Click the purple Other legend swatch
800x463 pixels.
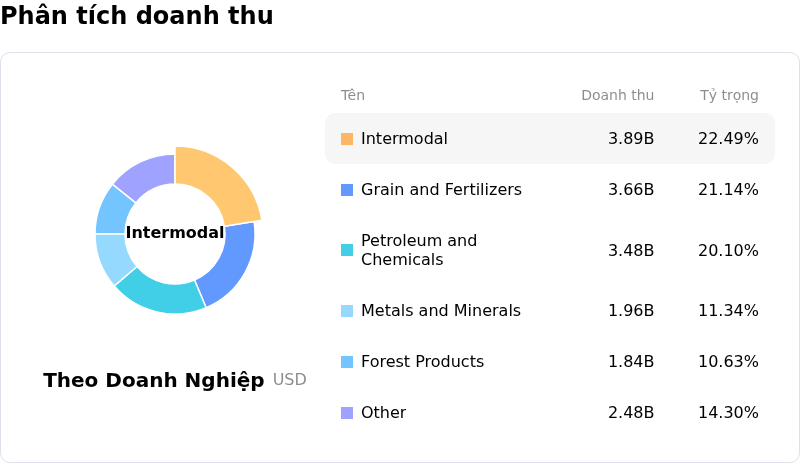point(347,413)
